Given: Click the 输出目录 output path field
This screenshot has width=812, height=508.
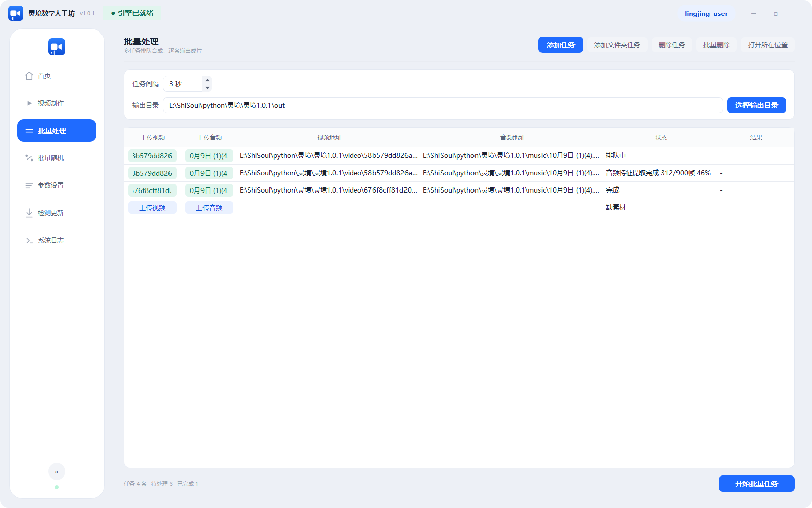Looking at the screenshot, I should (443, 105).
